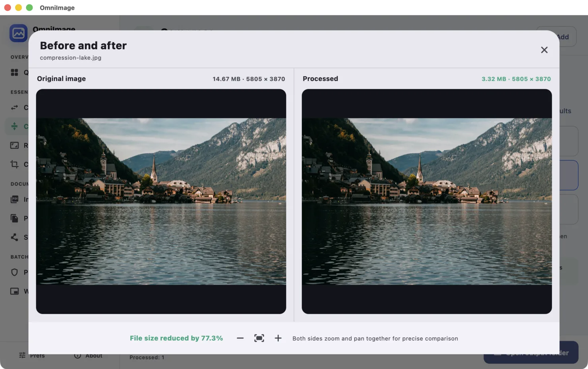Screen dimensions: 588x369
Task: Click the 'Processed: 1' status text
Action: point(147,357)
